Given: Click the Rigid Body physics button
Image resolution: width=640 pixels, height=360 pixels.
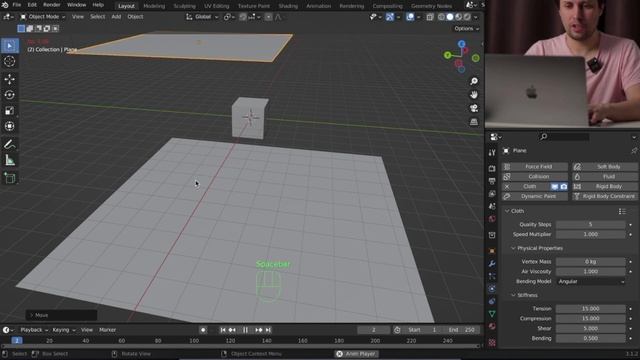Looking at the screenshot, I should (605, 187).
